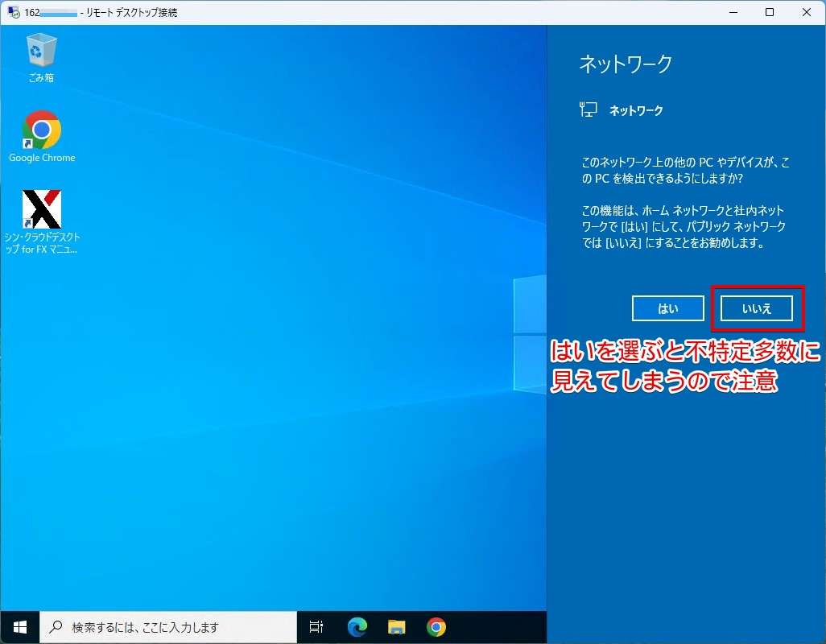Viewport: 826px width, 644px height.
Task: Choose はい in the network prompt
Action: (x=668, y=308)
